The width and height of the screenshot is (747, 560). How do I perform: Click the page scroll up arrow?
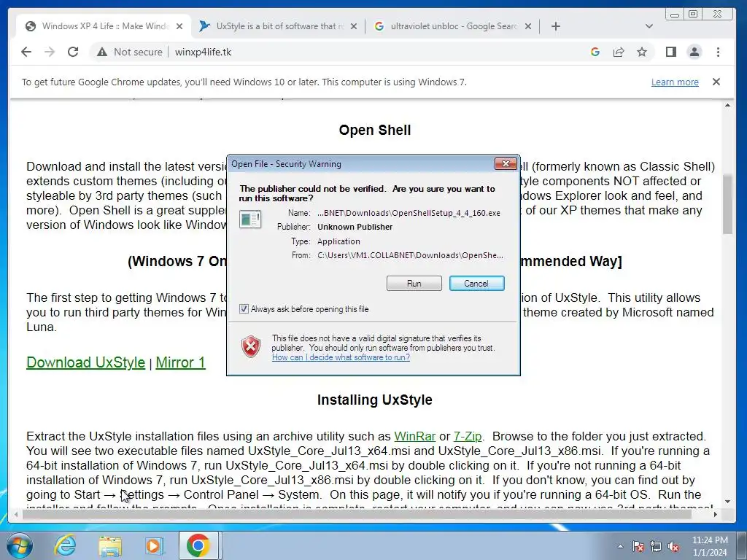coord(727,105)
